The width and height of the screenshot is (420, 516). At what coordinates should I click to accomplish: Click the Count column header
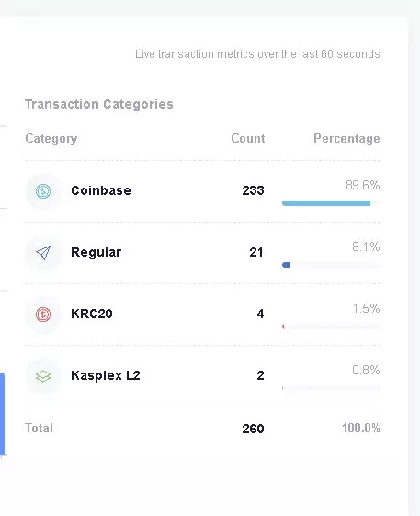[x=248, y=138]
